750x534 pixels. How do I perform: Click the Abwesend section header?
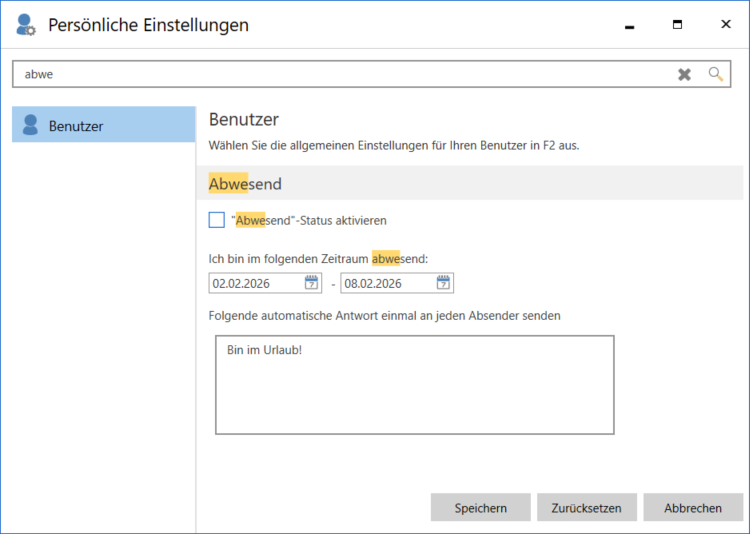(470, 183)
